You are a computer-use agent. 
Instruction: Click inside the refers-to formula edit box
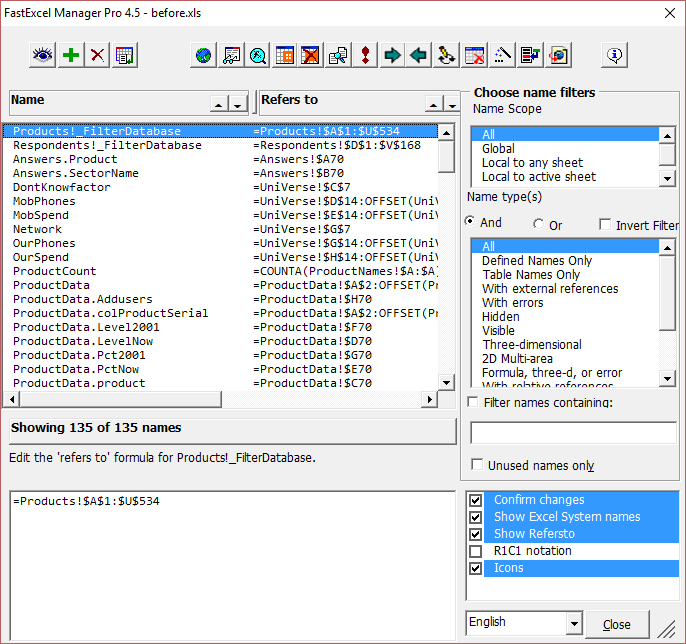tap(232, 565)
